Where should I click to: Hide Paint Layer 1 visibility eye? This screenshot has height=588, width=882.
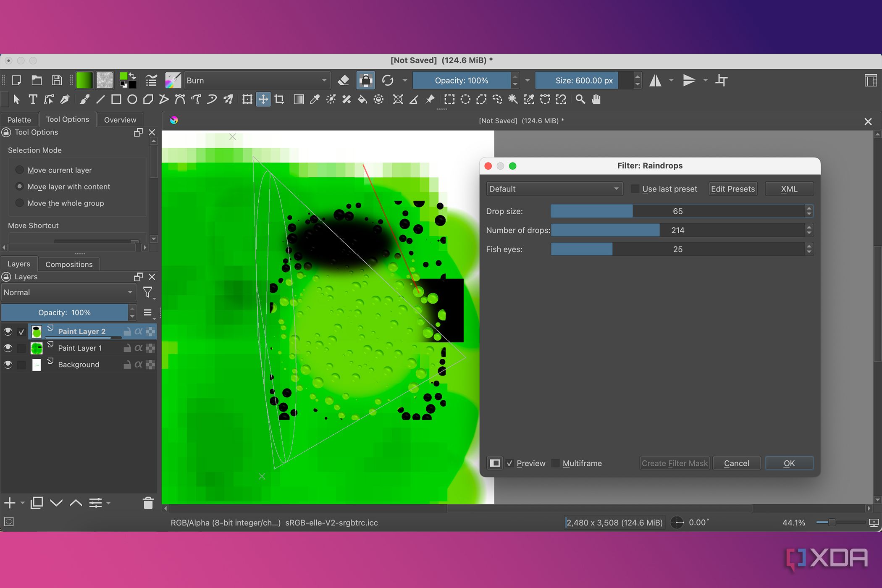point(8,348)
